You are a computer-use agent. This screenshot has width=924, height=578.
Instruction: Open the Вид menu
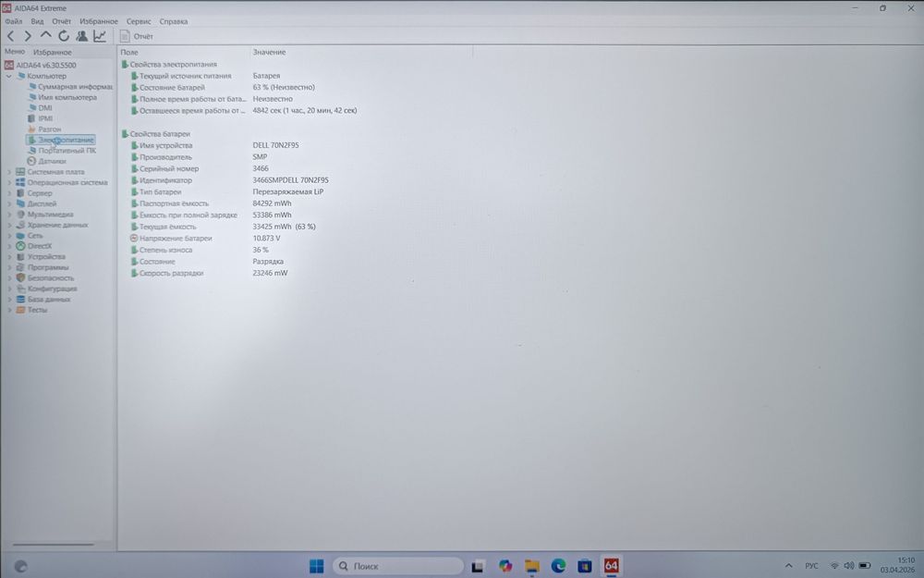37,21
